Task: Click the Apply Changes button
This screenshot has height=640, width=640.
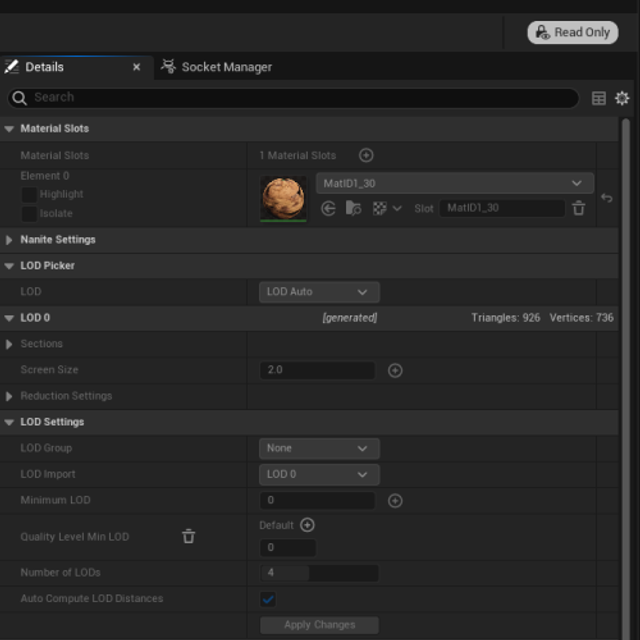Action: (x=319, y=625)
